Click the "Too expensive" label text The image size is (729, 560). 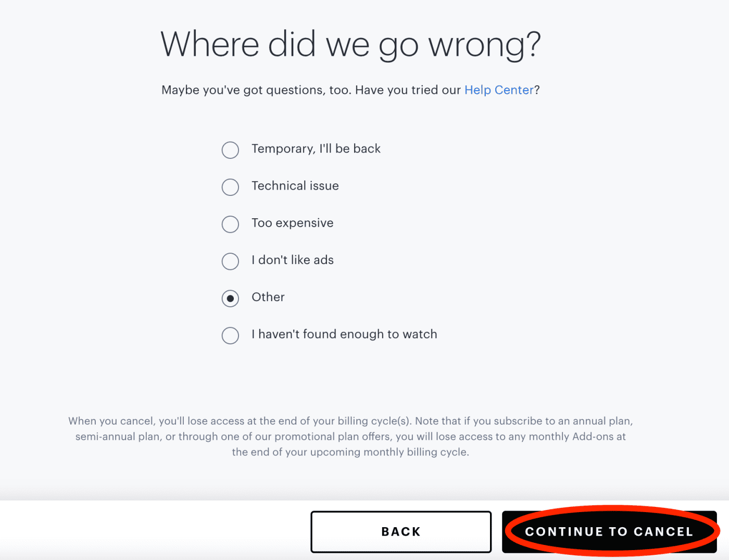click(292, 223)
